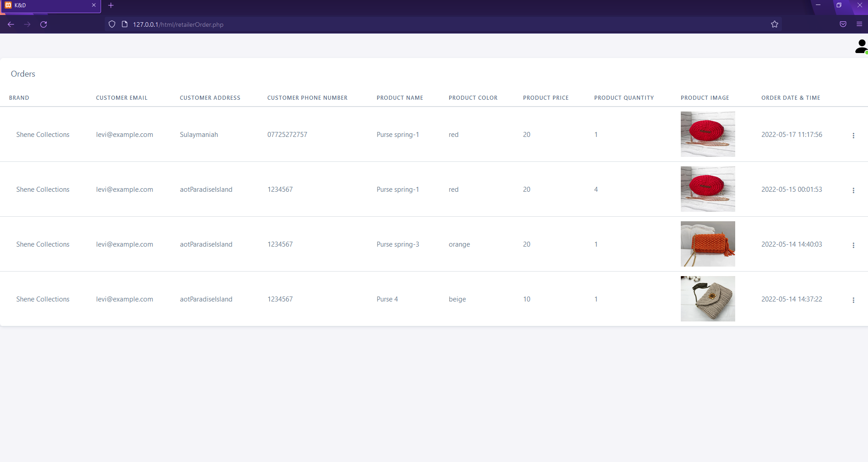Click the page info icon in address bar
Image resolution: width=868 pixels, height=462 pixels.
tap(125, 24)
